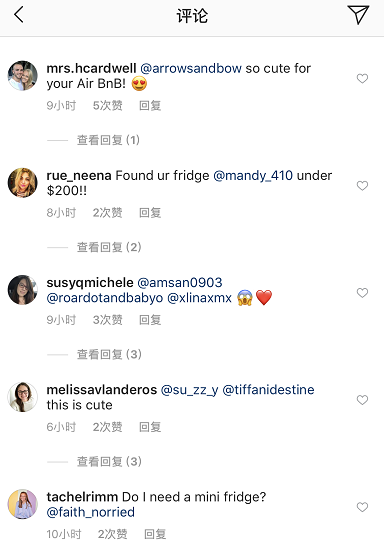Like melissavlanderos's comment heart icon
Image resolution: width=384 pixels, height=551 pixels.
pos(362,400)
